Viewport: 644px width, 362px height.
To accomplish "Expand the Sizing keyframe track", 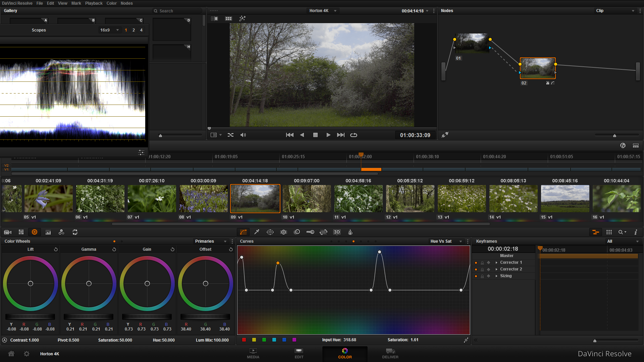I will [496, 276].
